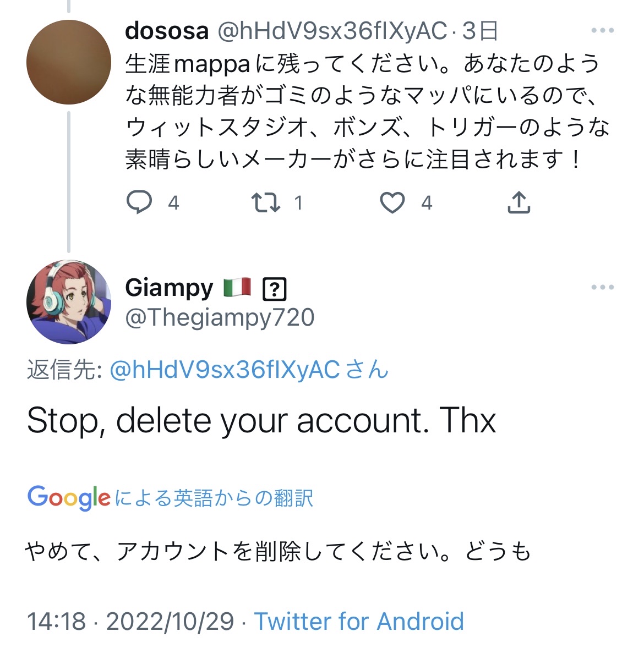Image resolution: width=644 pixels, height=648 pixels.
Task: Open Giampy's profile via display name
Action: pos(169,288)
